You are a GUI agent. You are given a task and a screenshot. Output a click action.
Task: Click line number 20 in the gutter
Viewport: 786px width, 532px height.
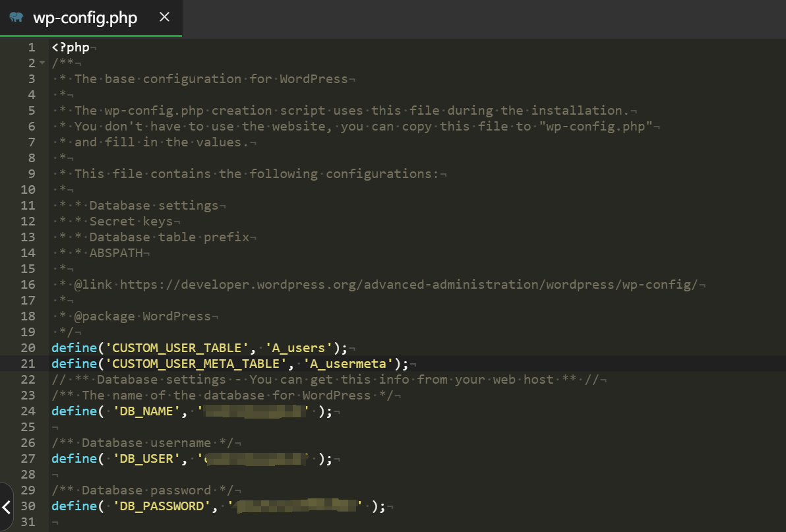pyautogui.click(x=28, y=348)
